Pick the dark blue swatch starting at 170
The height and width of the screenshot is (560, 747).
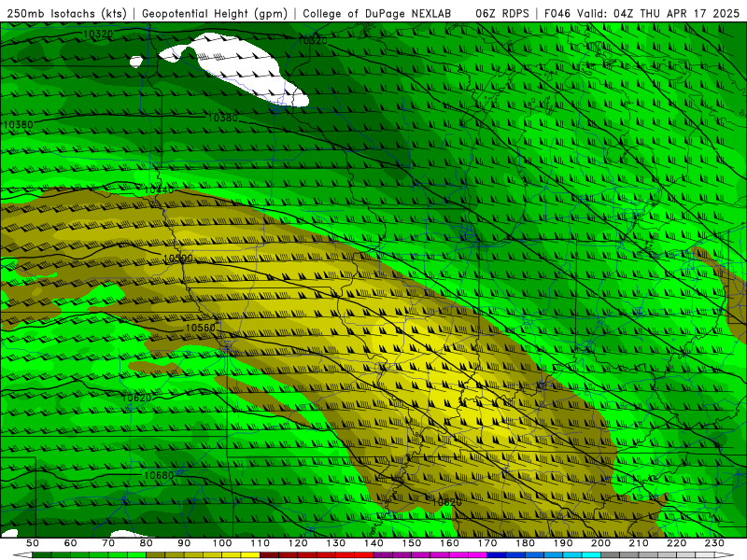[x=497, y=555]
